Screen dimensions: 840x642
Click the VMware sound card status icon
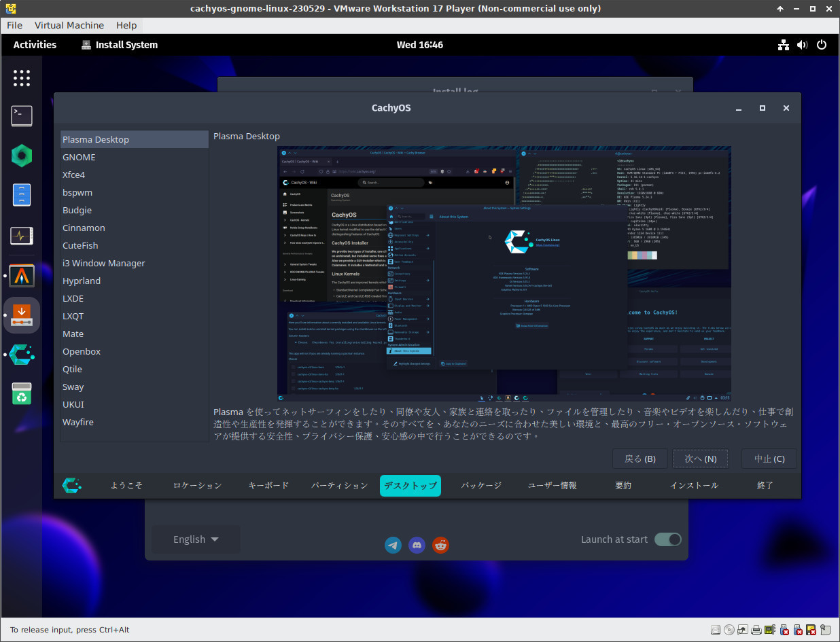[x=770, y=630]
